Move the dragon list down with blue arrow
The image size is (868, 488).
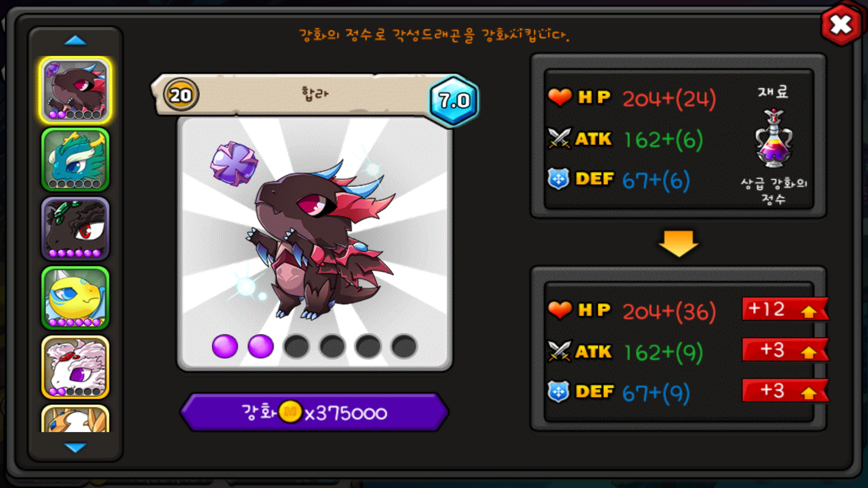[75, 447]
